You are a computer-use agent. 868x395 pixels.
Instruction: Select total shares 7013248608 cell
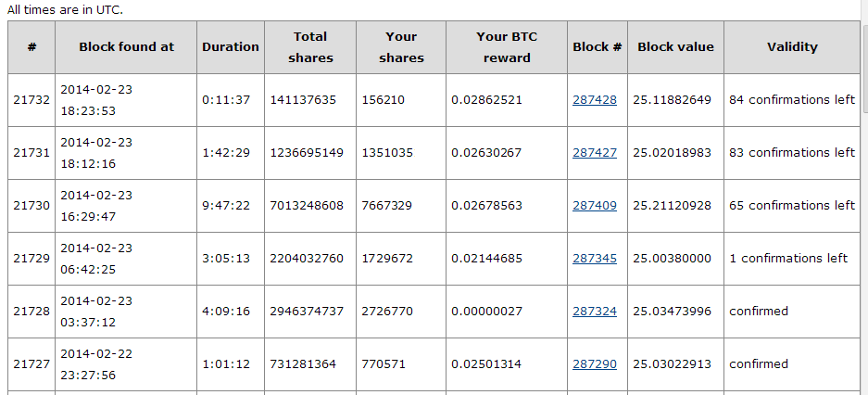310,206
